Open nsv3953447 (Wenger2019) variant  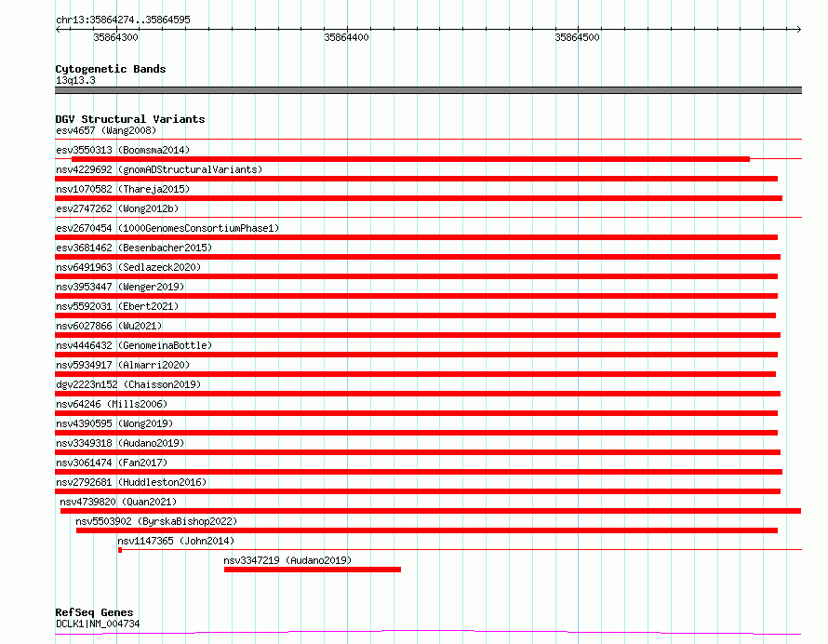[120, 287]
